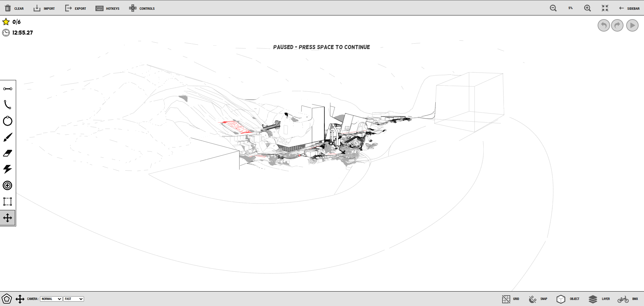
Task: Pick the circle drawing tool
Action: tap(8, 121)
